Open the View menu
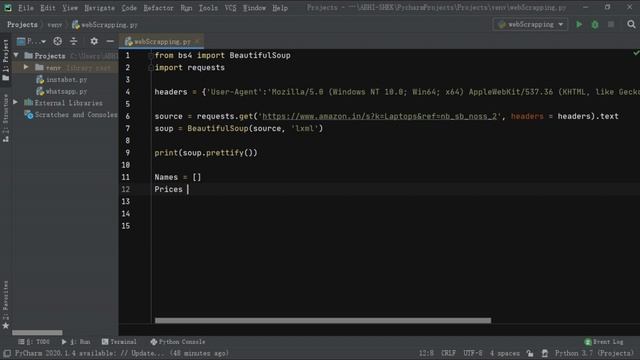 [70, 8]
